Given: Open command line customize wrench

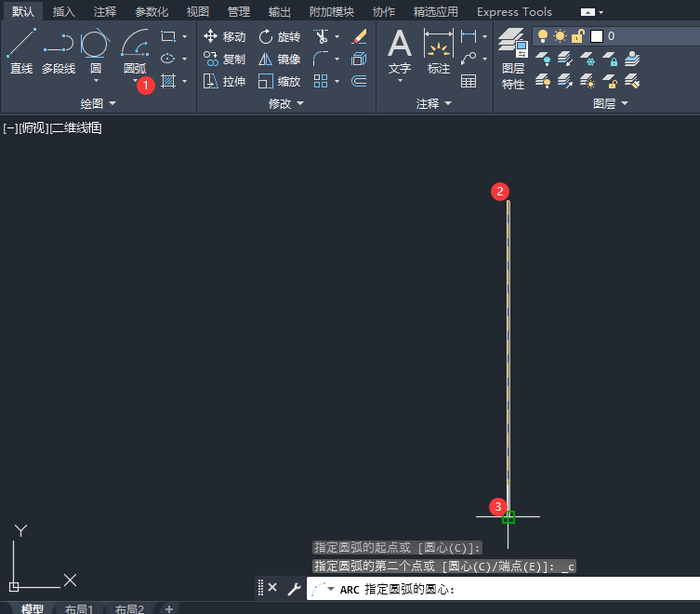Looking at the screenshot, I should (x=294, y=589).
